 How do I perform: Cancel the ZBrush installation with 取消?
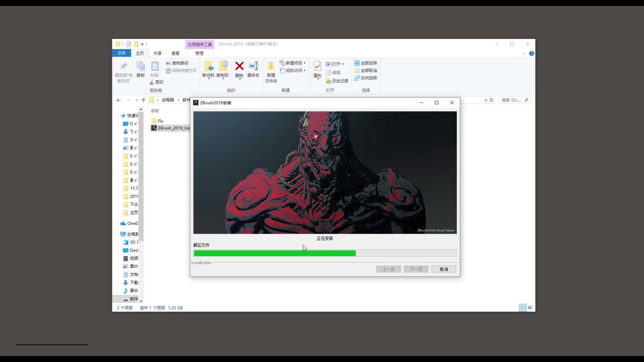point(443,269)
